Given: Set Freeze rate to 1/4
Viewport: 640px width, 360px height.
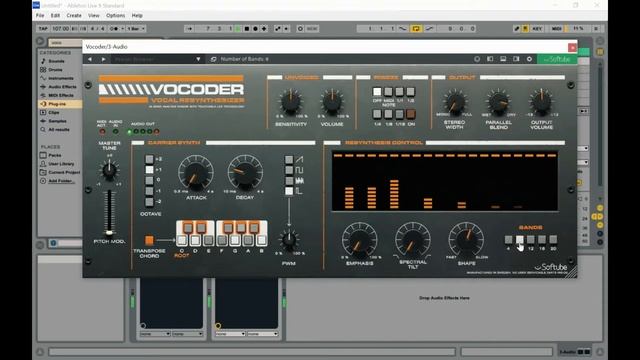Looking at the screenshot, I should 377,114.
